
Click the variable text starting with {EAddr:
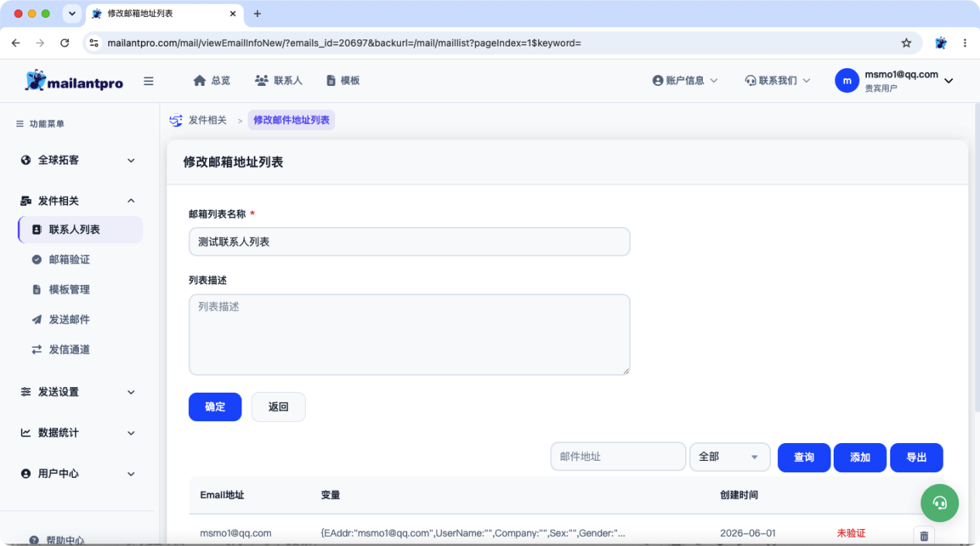tap(473, 534)
